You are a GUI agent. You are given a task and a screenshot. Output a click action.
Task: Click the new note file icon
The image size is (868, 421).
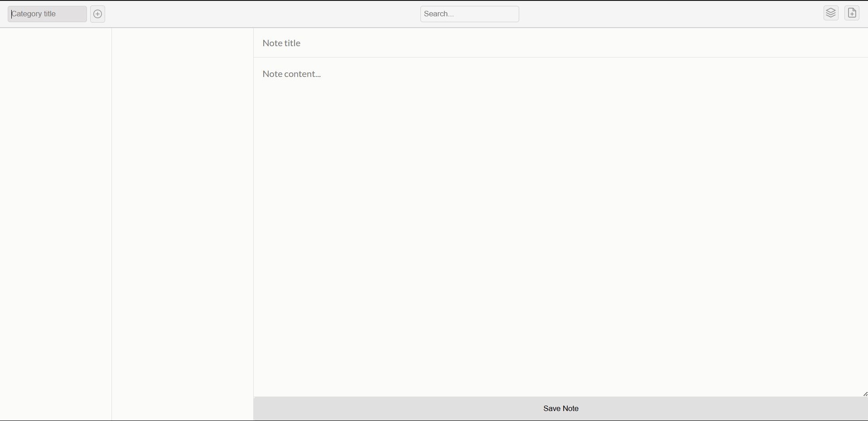click(x=852, y=13)
